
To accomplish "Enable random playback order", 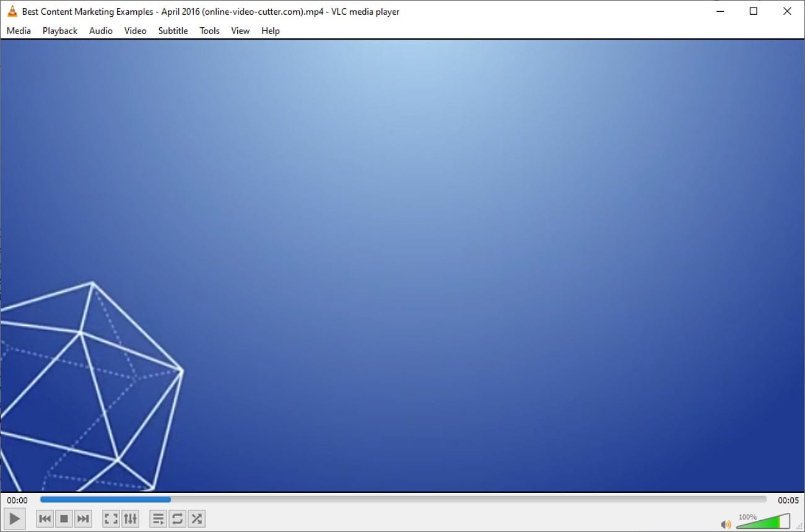I will tap(196, 518).
